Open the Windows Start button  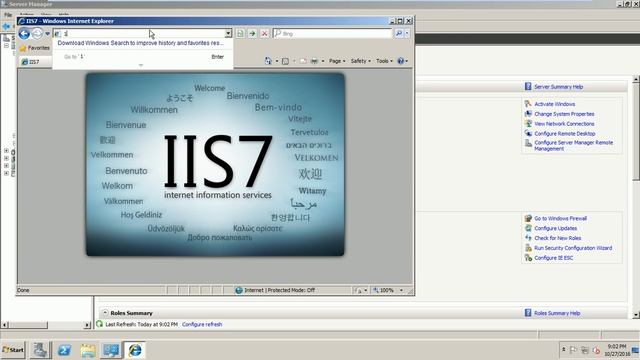pos(13,350)
